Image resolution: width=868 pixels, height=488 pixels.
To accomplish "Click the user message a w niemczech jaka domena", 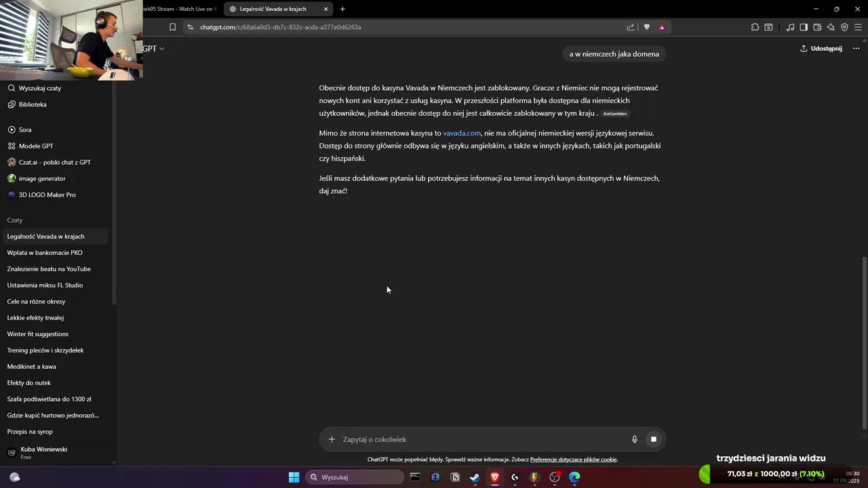I will 614,54.
